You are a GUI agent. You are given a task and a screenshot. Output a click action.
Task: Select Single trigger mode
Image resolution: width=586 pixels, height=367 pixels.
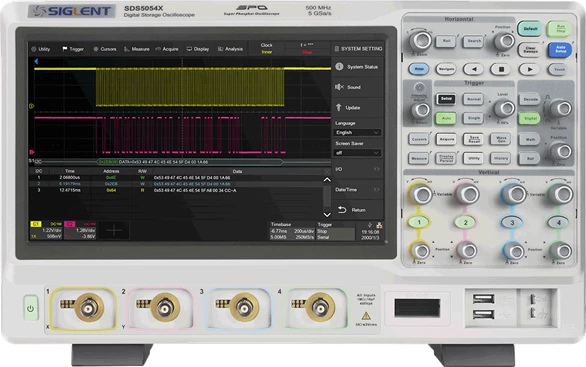pos(474,118)
